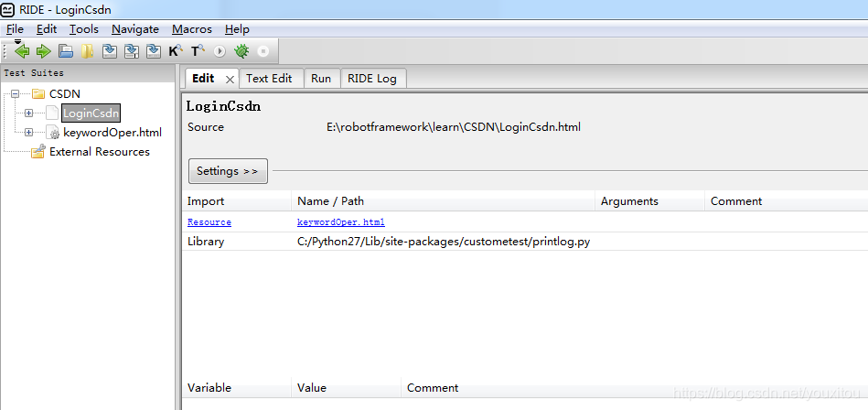Click the Arguments column header
Screen dimensions: 868x410
coord(649,201)
